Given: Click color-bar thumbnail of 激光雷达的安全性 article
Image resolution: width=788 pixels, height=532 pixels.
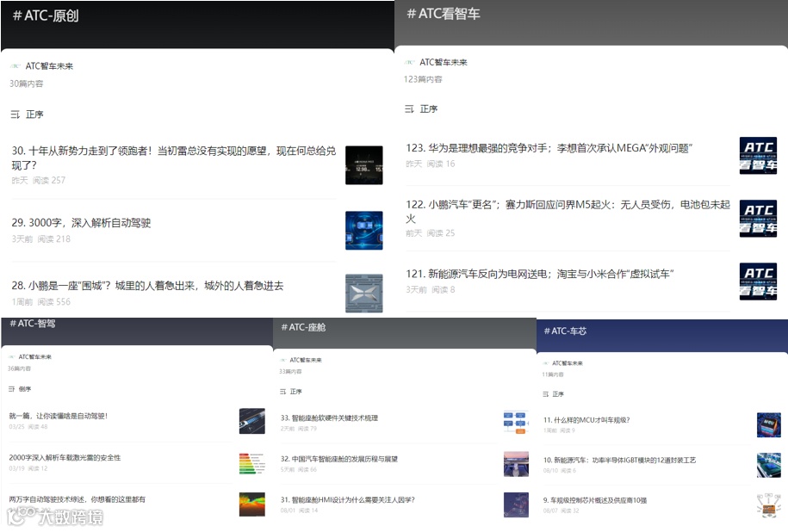Looking at the screenshot, I should pyautogui.click(x=252, y=463).
